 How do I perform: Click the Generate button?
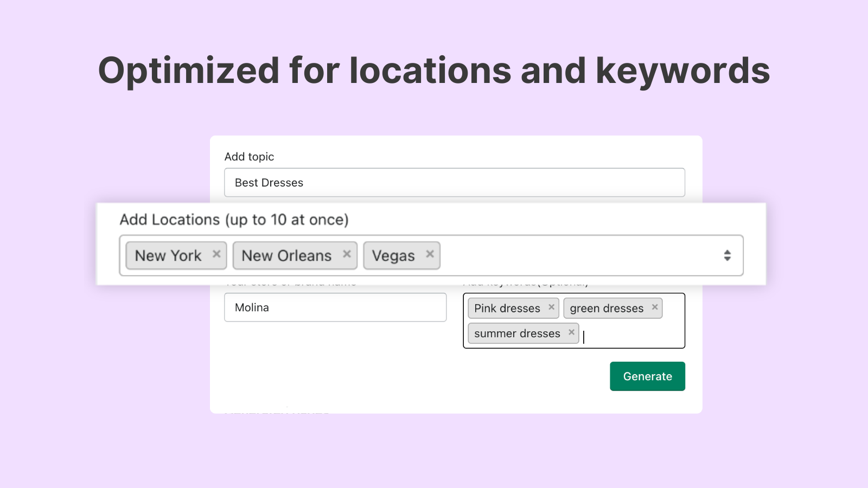click(x=647, y=376)
